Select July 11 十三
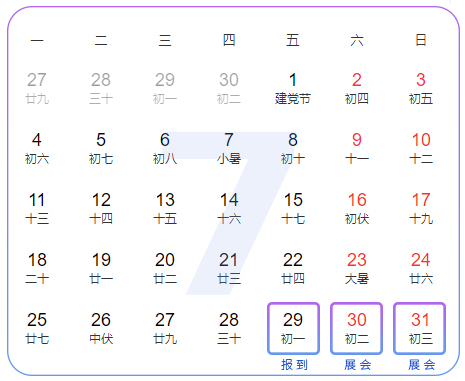This screenshot has height=381, width=465. [37, 209]
